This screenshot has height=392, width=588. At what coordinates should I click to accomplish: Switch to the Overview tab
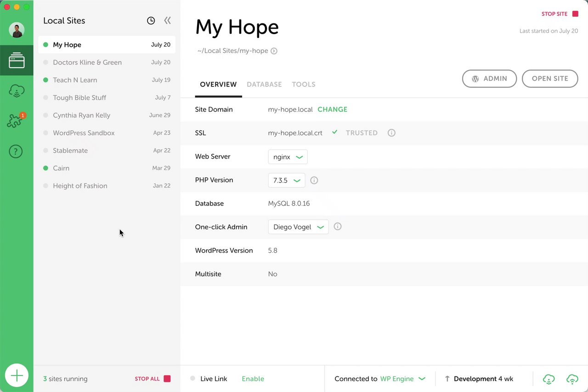click(218, 85)
